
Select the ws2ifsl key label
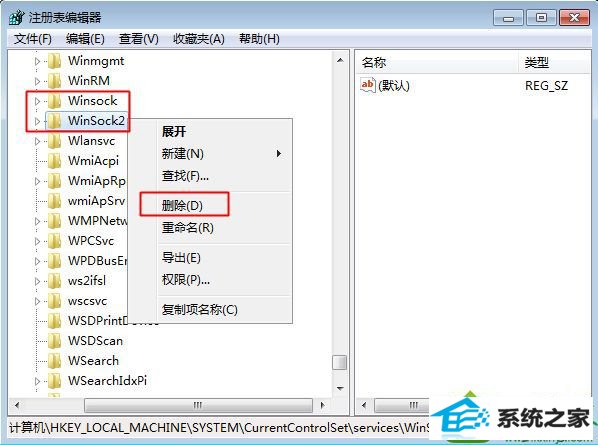pyautogui.click(x=87, y=281)
